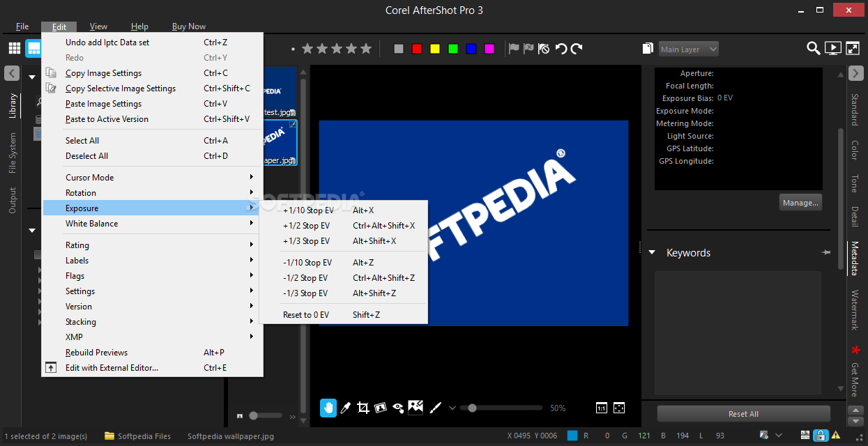The height and width of the screenshot is (446, 868).
Task: Open the File menu
Action: [22, 26]
